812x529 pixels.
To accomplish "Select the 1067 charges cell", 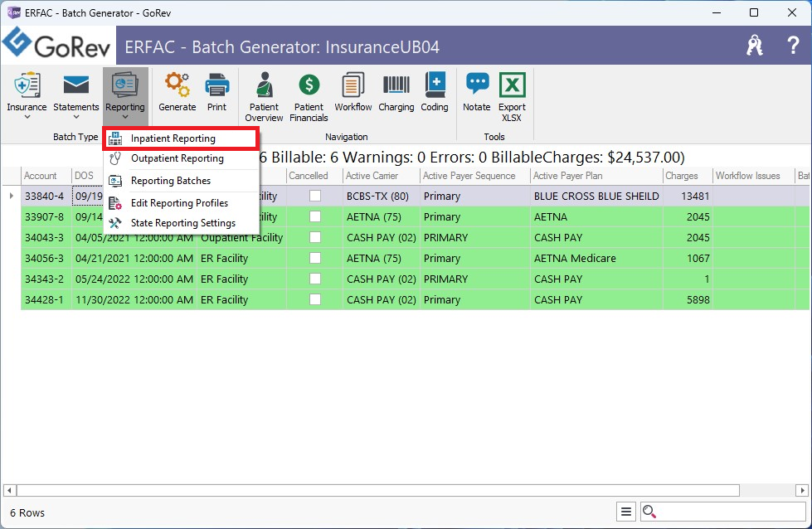I will (x=688, y=259).
